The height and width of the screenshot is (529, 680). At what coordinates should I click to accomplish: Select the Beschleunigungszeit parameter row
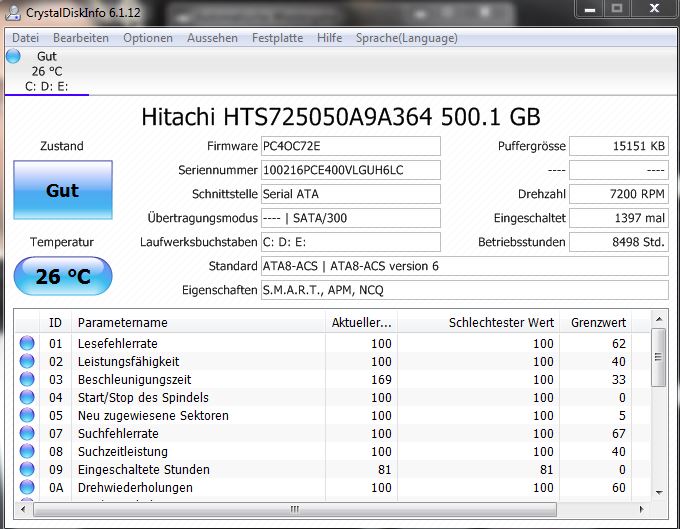(333, 379)
